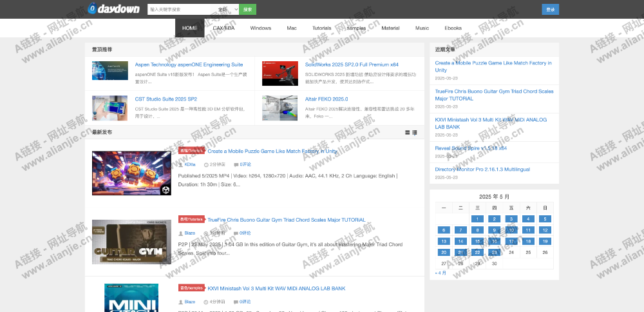This screenshot has height=312, width=644.
Task: Open the CAX/EDA menu item
Action: 223,28
